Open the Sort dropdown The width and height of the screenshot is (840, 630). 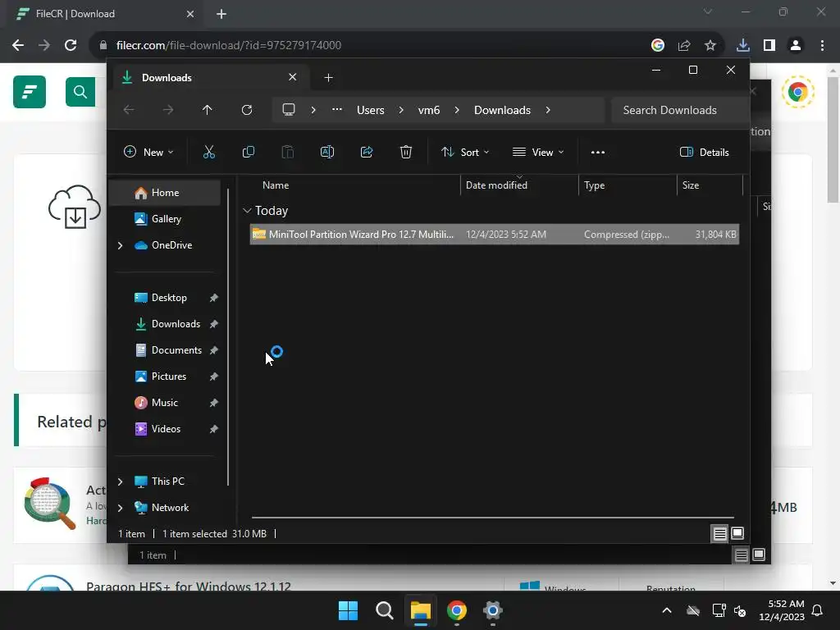point(465,152)
